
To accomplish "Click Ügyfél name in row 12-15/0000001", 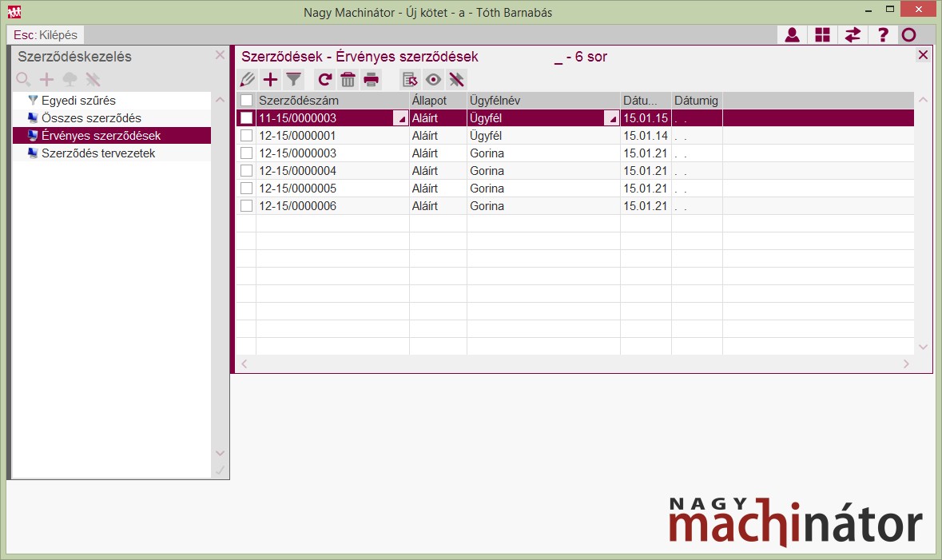I will coord(486,136).
